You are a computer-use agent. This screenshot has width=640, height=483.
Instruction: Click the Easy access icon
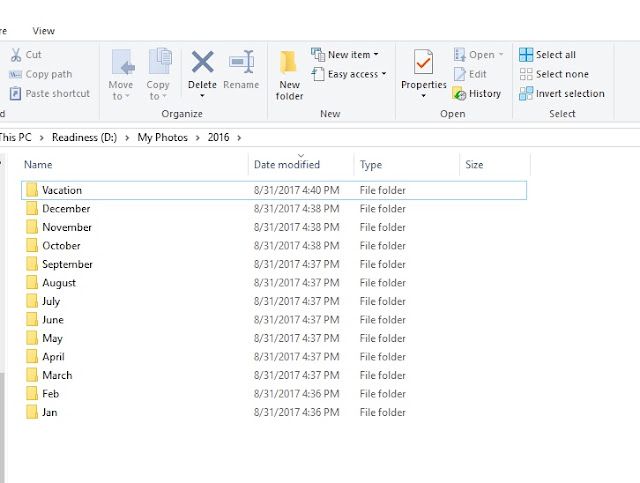pyautogui.click(x=318, y=74)
